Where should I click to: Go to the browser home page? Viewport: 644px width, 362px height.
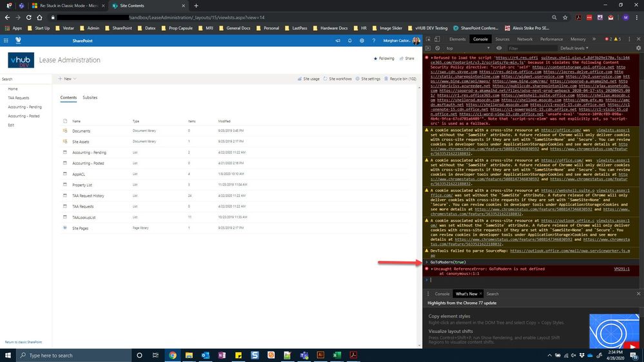39,17
